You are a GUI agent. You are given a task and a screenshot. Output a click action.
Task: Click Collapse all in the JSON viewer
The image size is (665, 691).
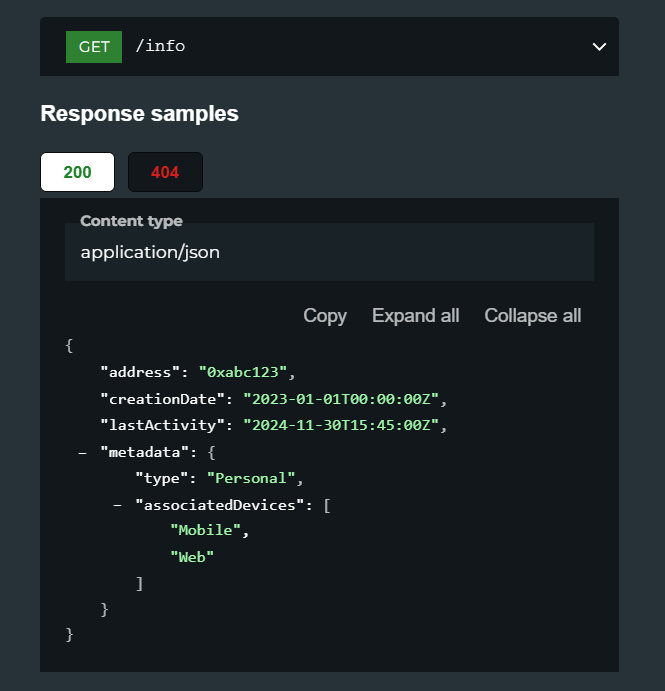tap(532, 316)
